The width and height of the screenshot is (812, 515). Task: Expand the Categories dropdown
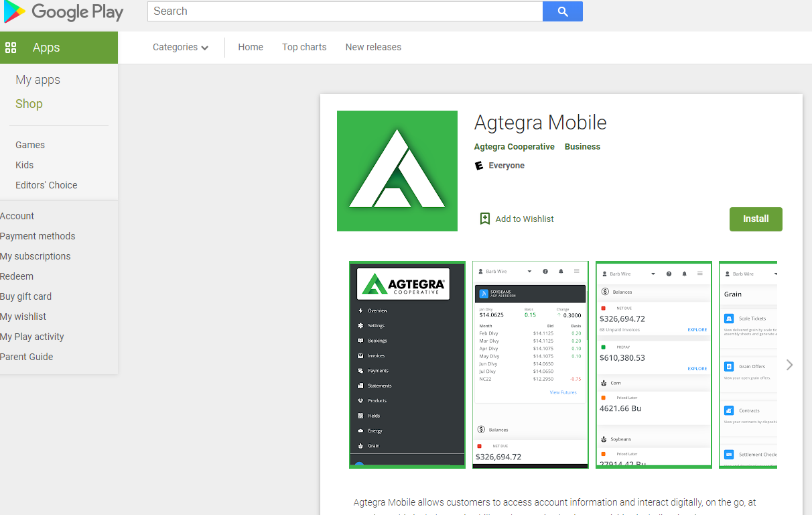(180, 47)
